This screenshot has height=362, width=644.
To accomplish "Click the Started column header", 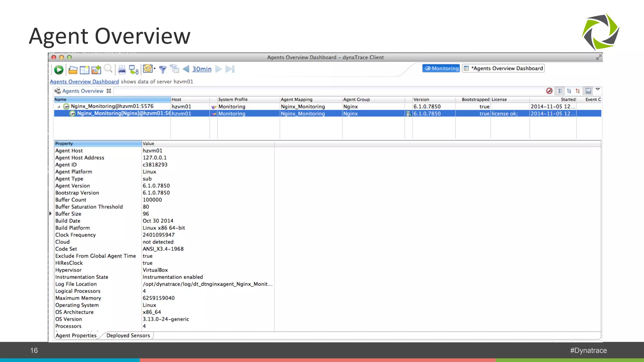I will click(x=553, y=99).
